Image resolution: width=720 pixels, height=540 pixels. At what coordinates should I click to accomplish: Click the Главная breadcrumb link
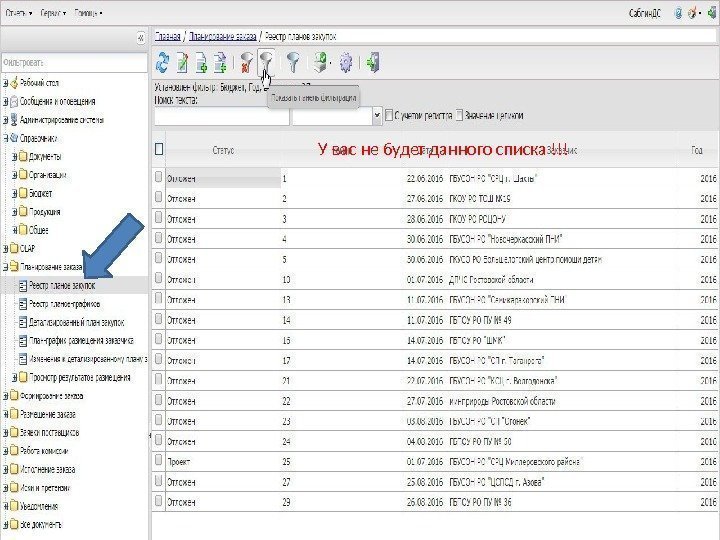click(x=168, y=36)
